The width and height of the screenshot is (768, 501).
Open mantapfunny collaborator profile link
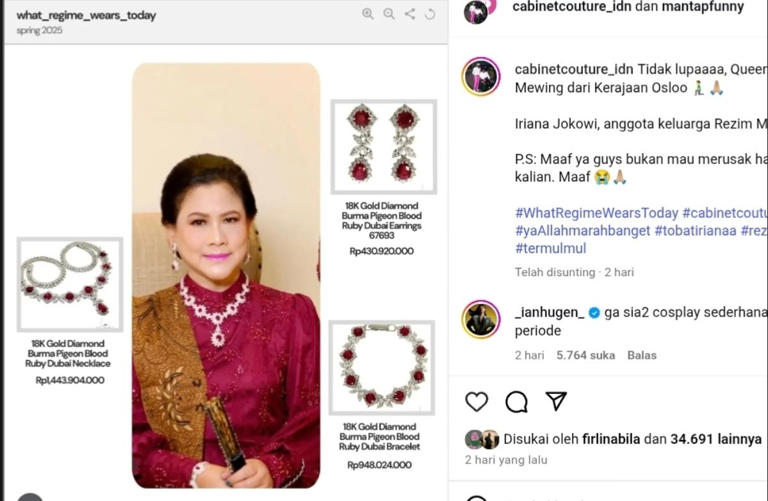point(702,7)
